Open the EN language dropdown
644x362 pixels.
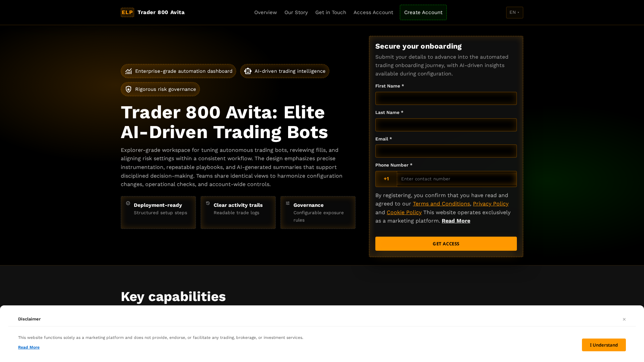tap(515, 12)
